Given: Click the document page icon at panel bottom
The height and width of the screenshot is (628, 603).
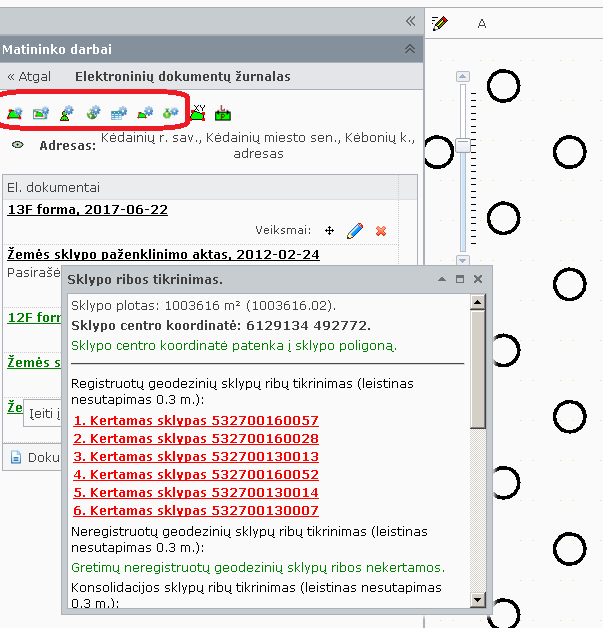Looking at the screenshot, I should (x=16, y=457).
